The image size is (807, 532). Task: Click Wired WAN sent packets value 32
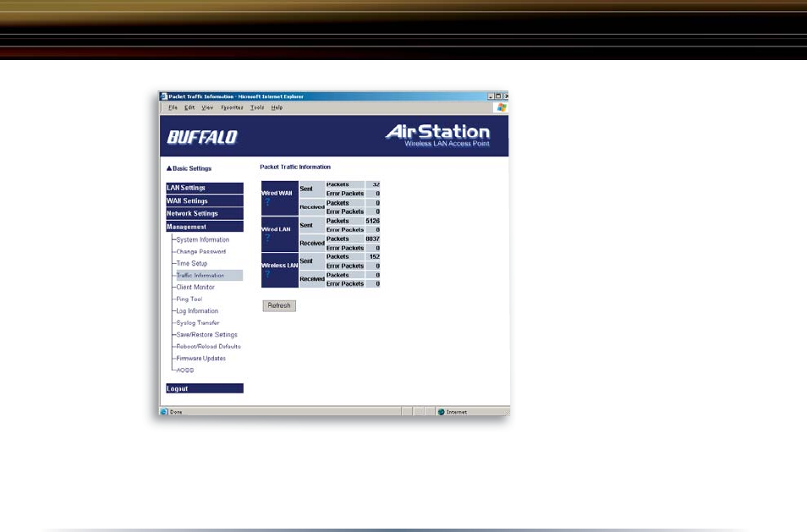coord(376,184)
